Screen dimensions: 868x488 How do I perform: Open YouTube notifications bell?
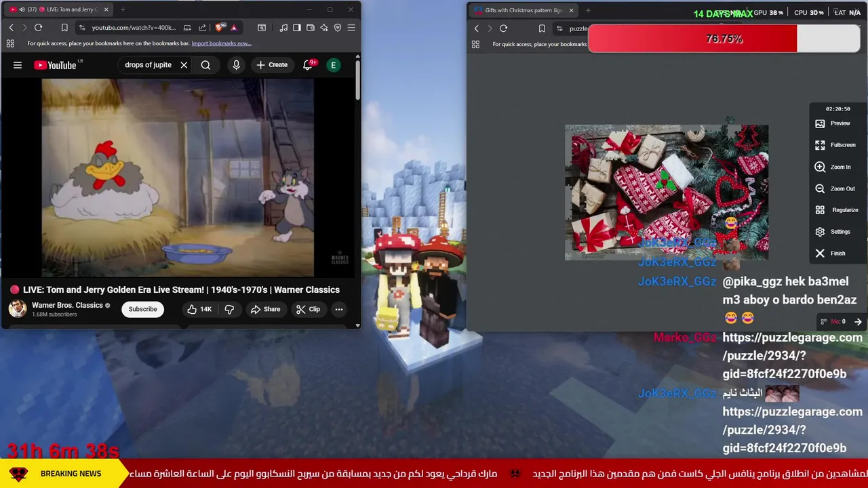307,65
